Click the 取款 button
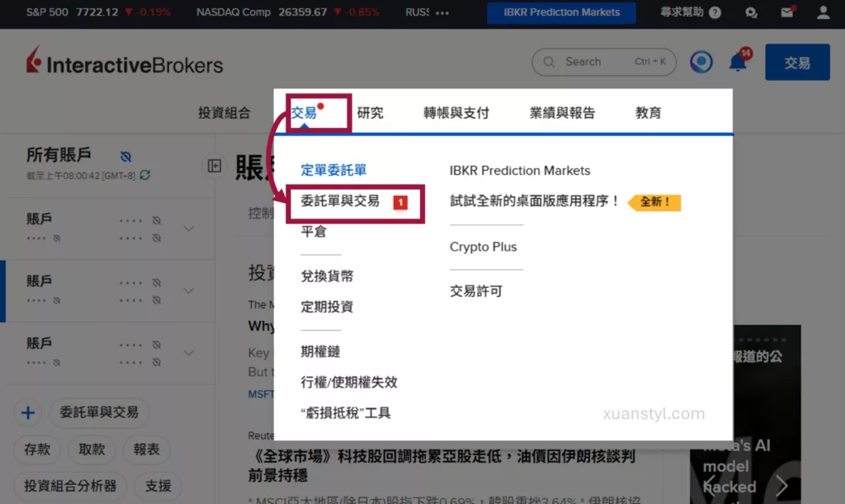This screenshot has height=504, width=845. coord(92,449)
